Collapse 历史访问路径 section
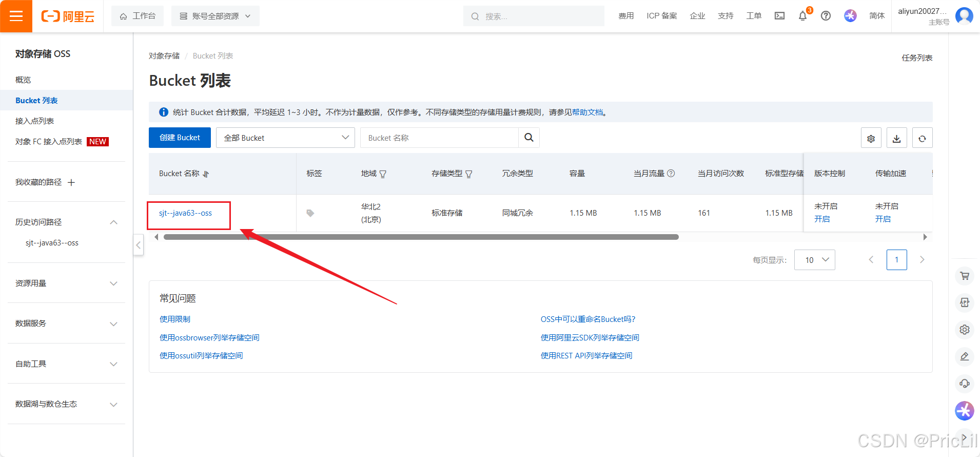This screenshot has width=980, height=457. click(x=114, y=222)
